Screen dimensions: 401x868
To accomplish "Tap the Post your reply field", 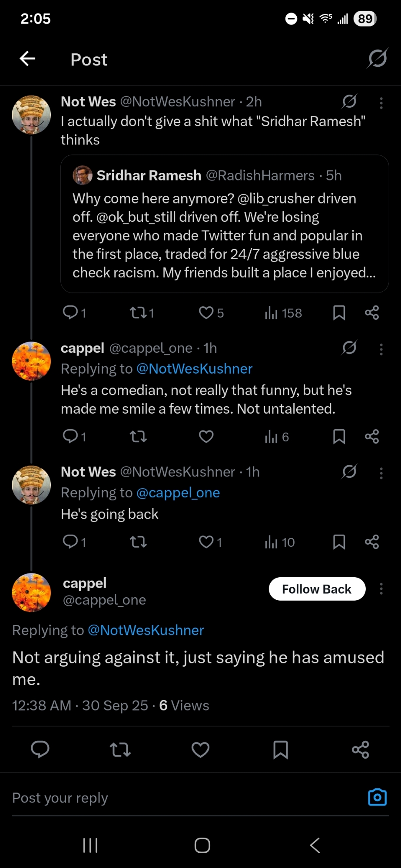I will [x=174, y=798].
